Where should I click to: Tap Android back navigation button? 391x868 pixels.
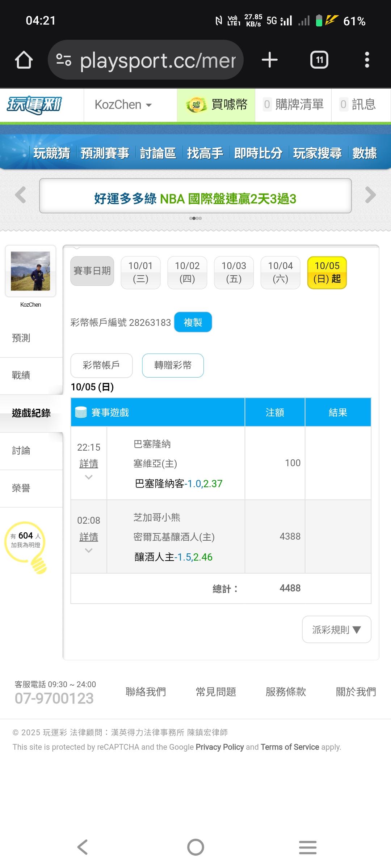(83, 847)
